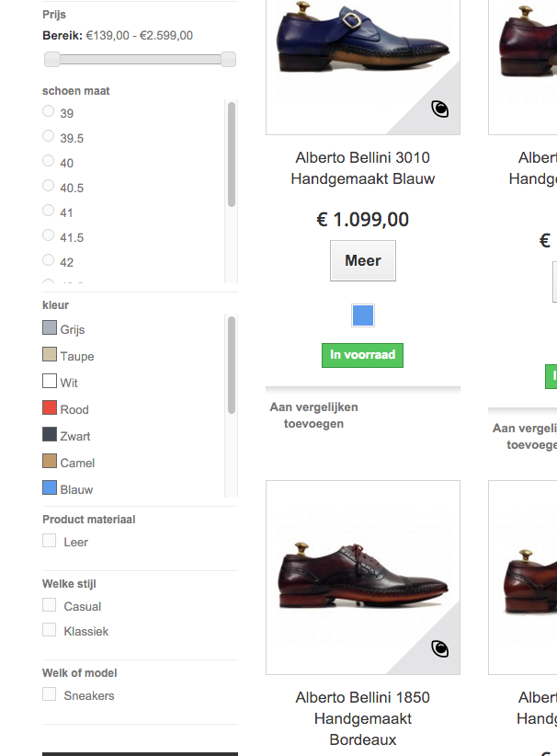Click the left price range slider handle
The height and width of the screenshot is (756, 557).
tap(52, 60)
